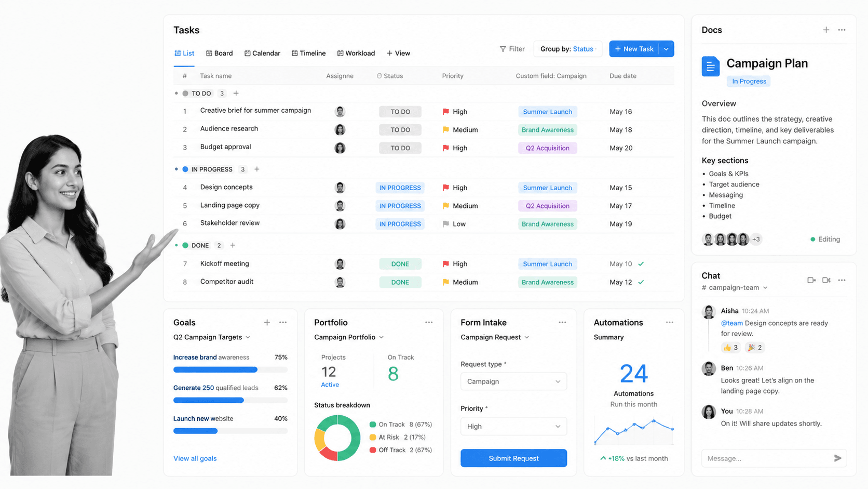The image size is (868, 489).
Task: Click the thumbs up reaction on Aisha's message
Action: tap(730, 347)
